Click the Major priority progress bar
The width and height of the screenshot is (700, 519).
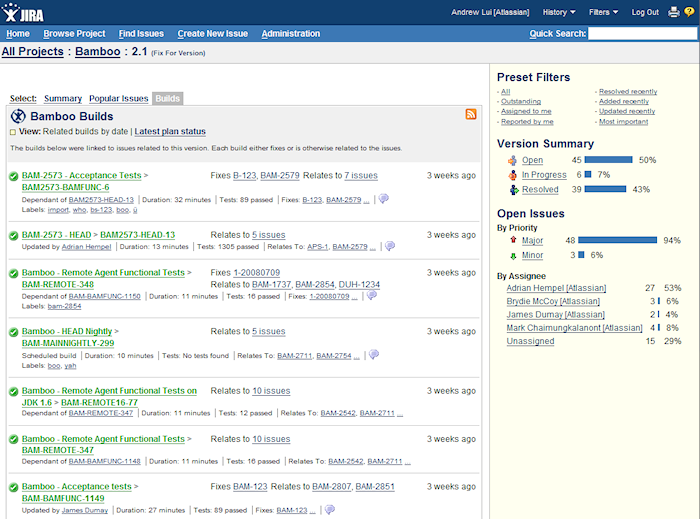click(x=617, y=240)
